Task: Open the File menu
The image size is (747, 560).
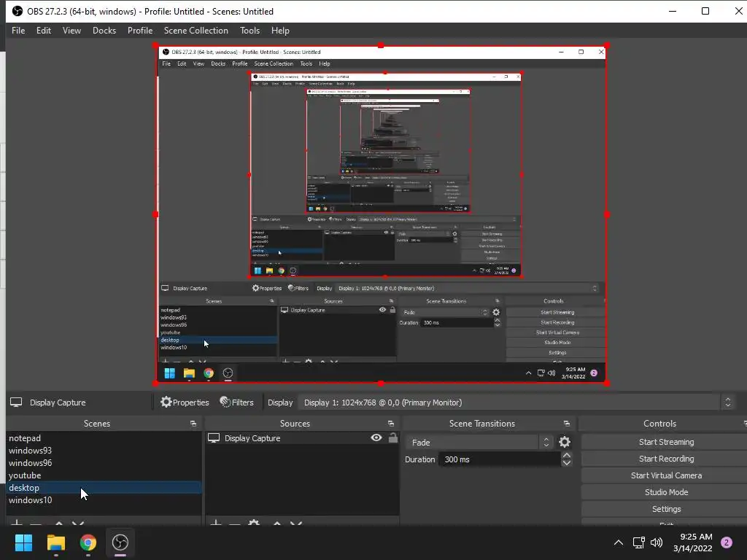Action: pyautogui.click(x=18, y=31)
